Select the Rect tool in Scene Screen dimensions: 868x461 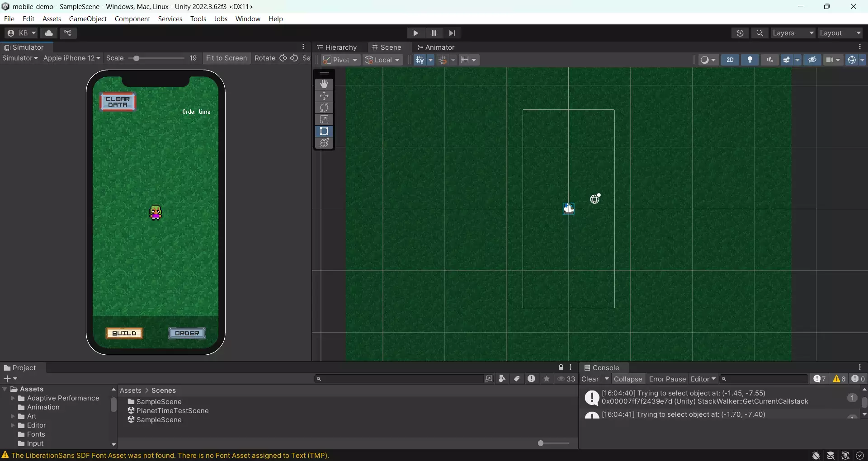point(324,131)
